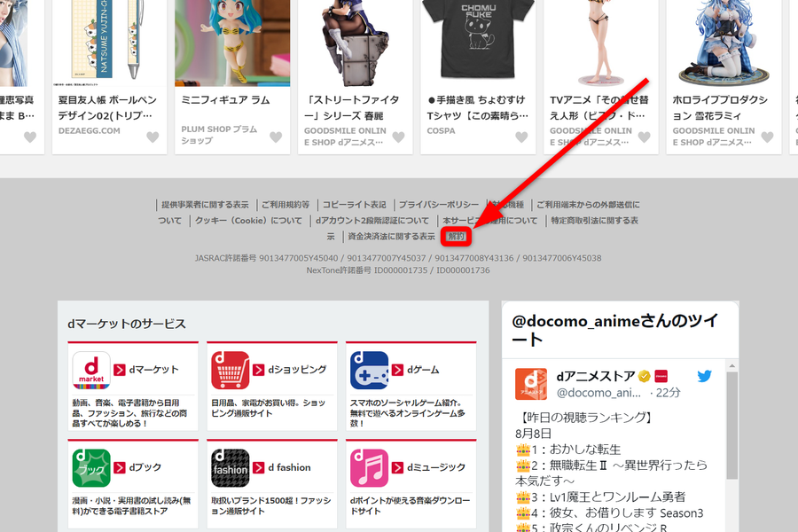Favorite the 夏目友人帳 ボールペン heart

(153, 137)
